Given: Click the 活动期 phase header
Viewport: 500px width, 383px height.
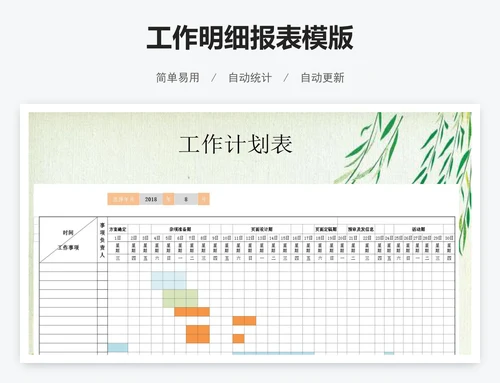Looking at the screenshot, I should point(418,229).
